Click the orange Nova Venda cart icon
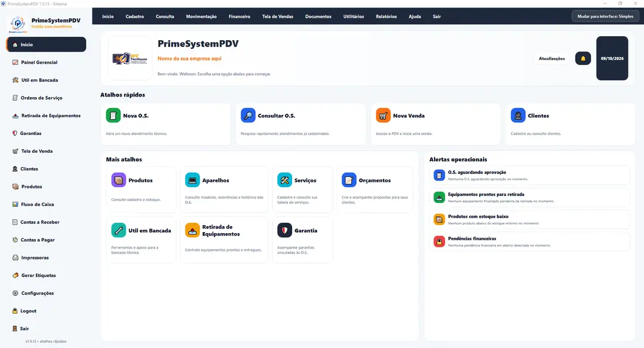 point(383,115)
